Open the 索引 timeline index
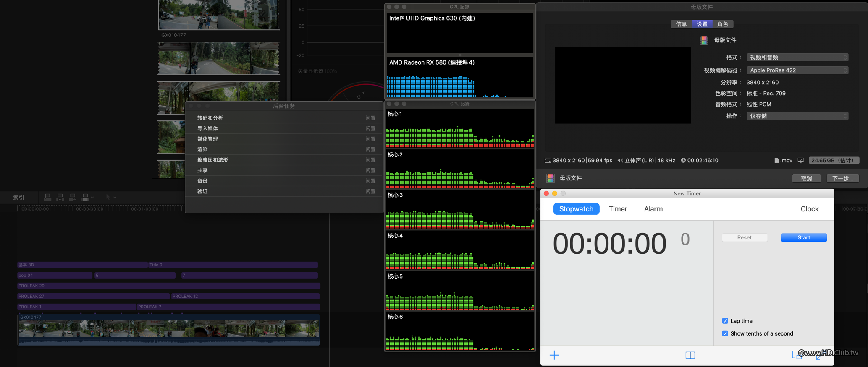The image size is (868, 367). click(18, 197)
